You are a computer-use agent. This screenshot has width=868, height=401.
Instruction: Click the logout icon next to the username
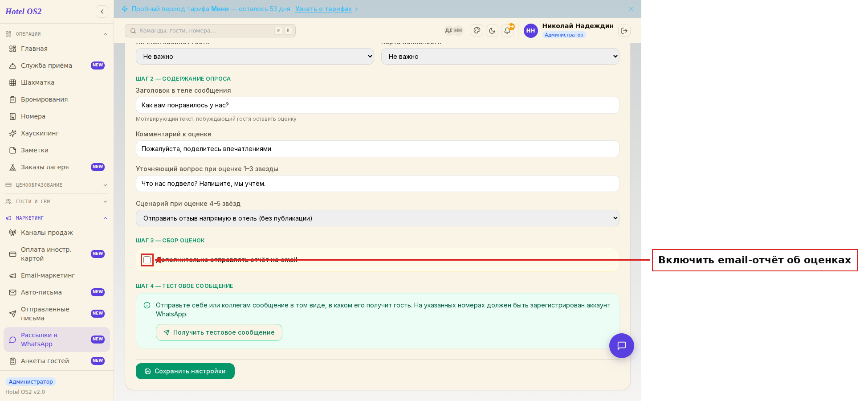coord(624,31)
